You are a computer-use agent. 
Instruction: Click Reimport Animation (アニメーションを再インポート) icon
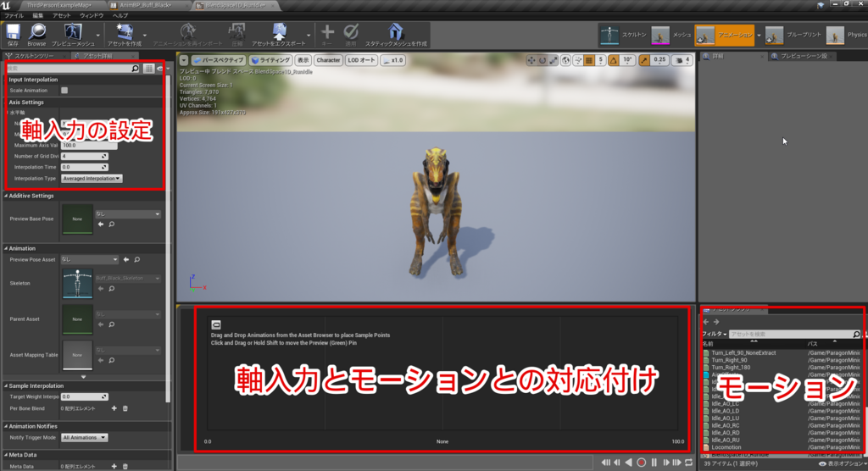(187, 32)
